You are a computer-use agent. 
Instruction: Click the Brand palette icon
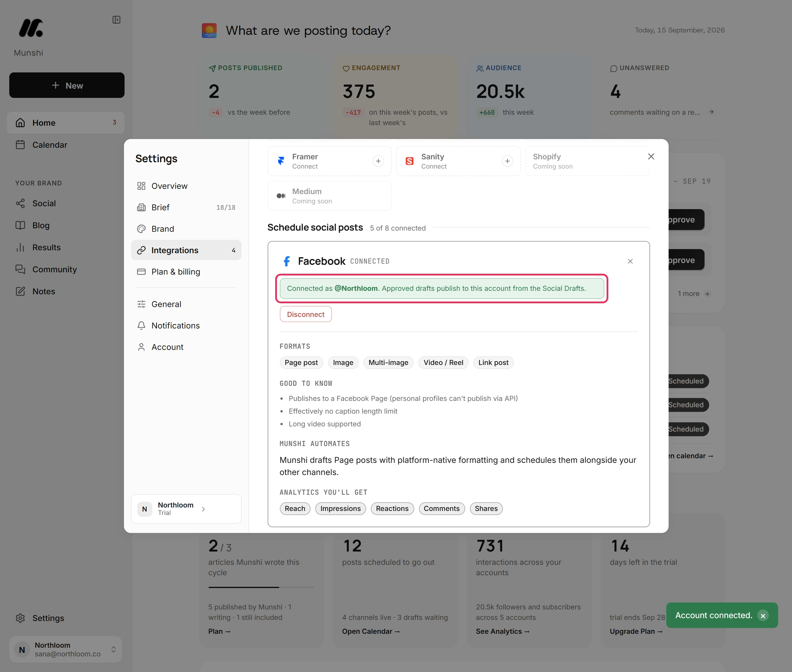click(x=141, y=229)
